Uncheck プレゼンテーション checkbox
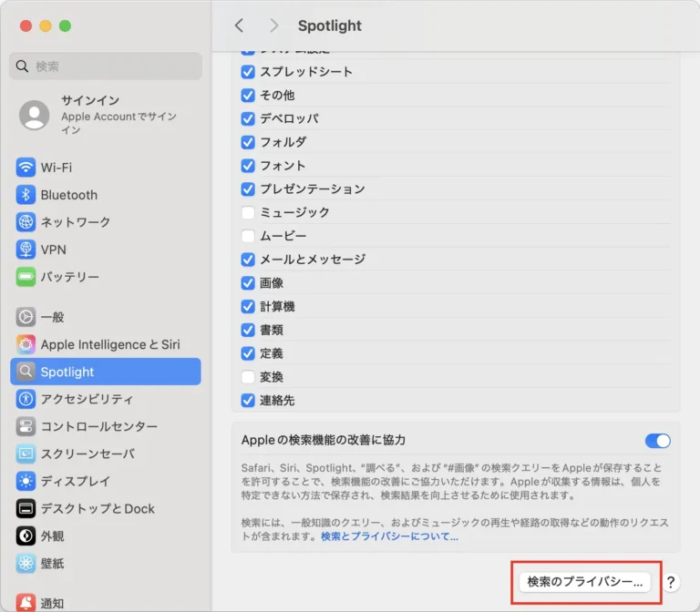The height and width of the screenshot is (612, 700). (x=248, y=189)
